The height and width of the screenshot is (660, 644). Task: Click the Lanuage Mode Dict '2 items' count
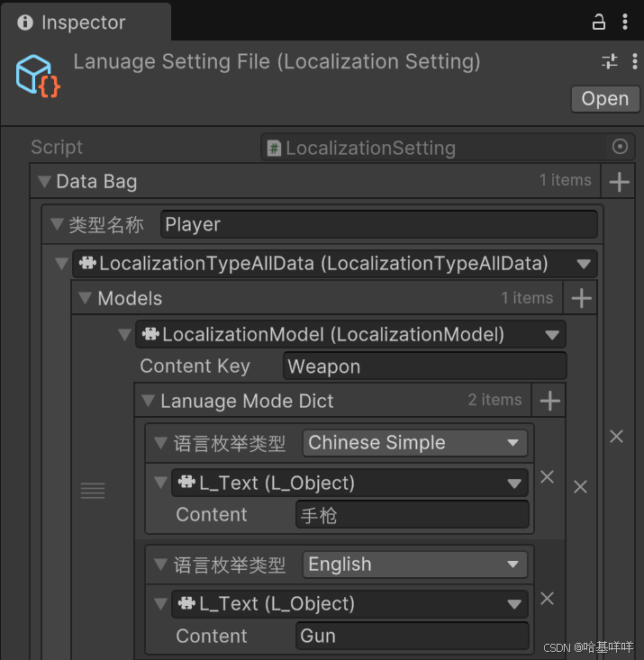[x=494, y=400]
